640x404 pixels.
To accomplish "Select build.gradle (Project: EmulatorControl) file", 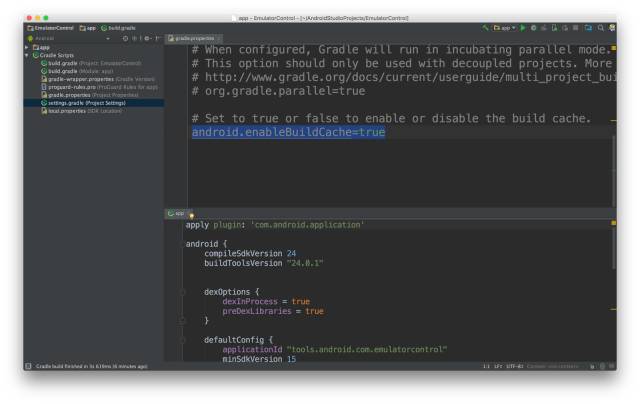I will point(91,63).
